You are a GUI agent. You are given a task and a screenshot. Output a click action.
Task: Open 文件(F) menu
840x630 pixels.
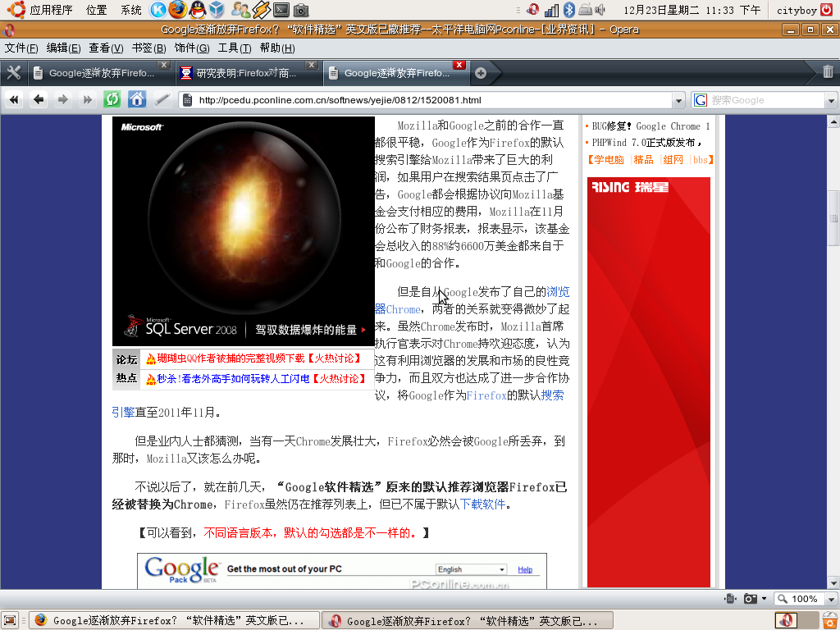[x=21, y=48]
